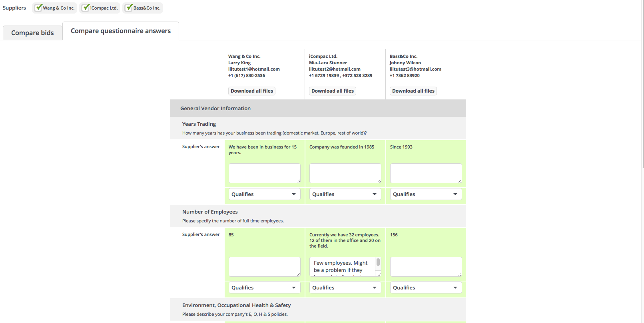Select the Compare questionnaire answers tab
The width and height of the screenshot is (644, 323).
[120, 31]
